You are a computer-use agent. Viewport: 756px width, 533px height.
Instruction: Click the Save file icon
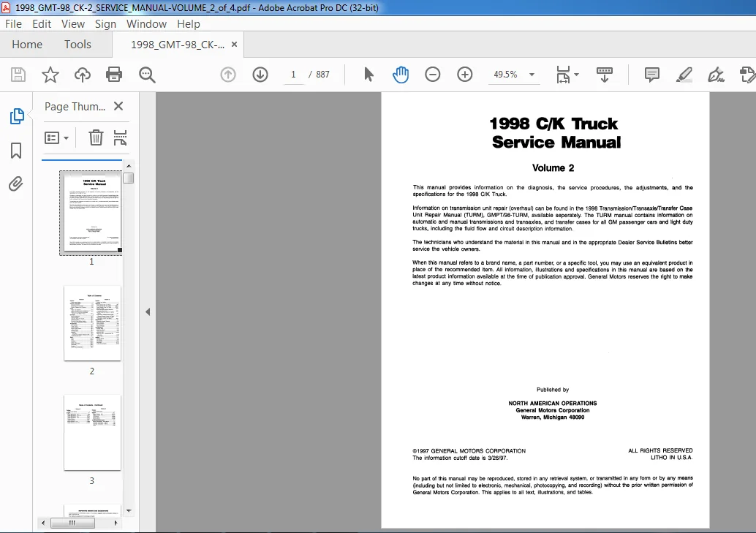(18, 75)
